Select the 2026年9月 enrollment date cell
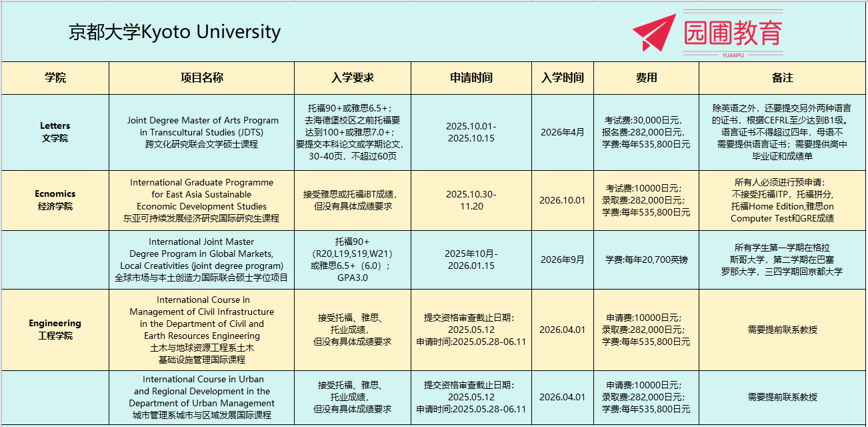This screenshot has width=868, height=427. [562, 260]
